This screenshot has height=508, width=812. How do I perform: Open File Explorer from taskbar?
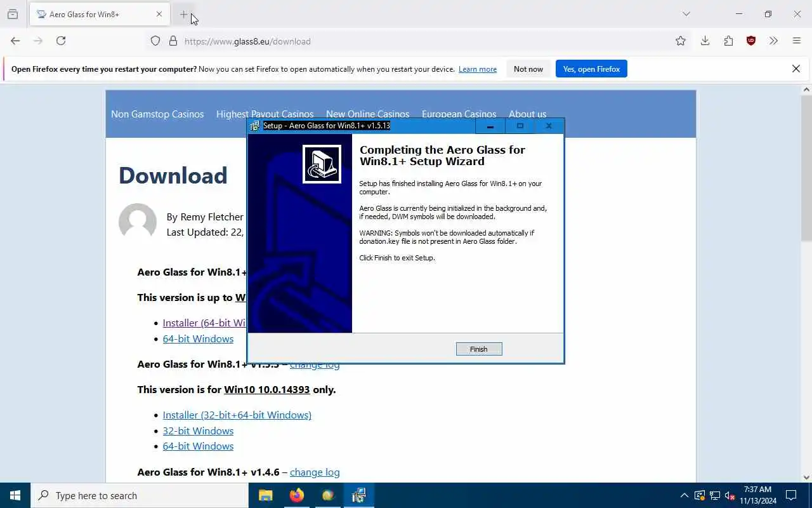(x=265, y=495)
